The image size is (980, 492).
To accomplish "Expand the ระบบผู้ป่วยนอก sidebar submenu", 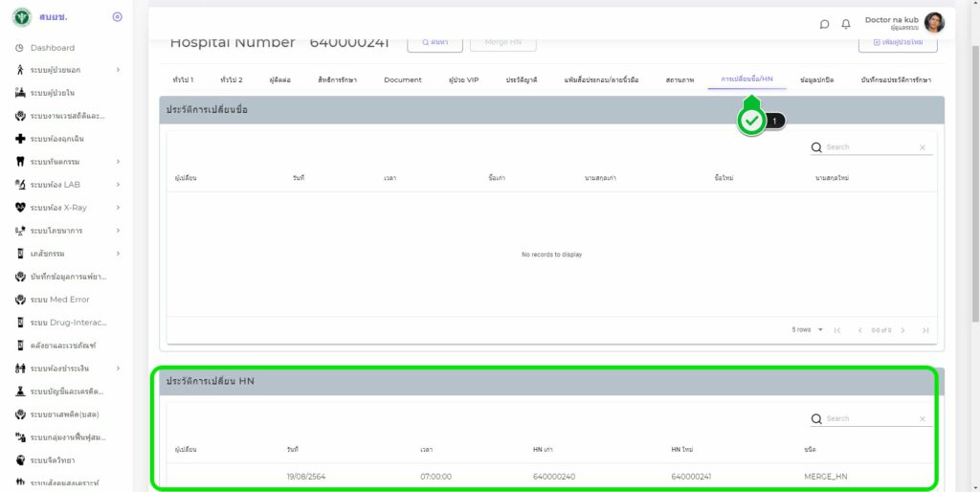I will [x=118, y=70].
